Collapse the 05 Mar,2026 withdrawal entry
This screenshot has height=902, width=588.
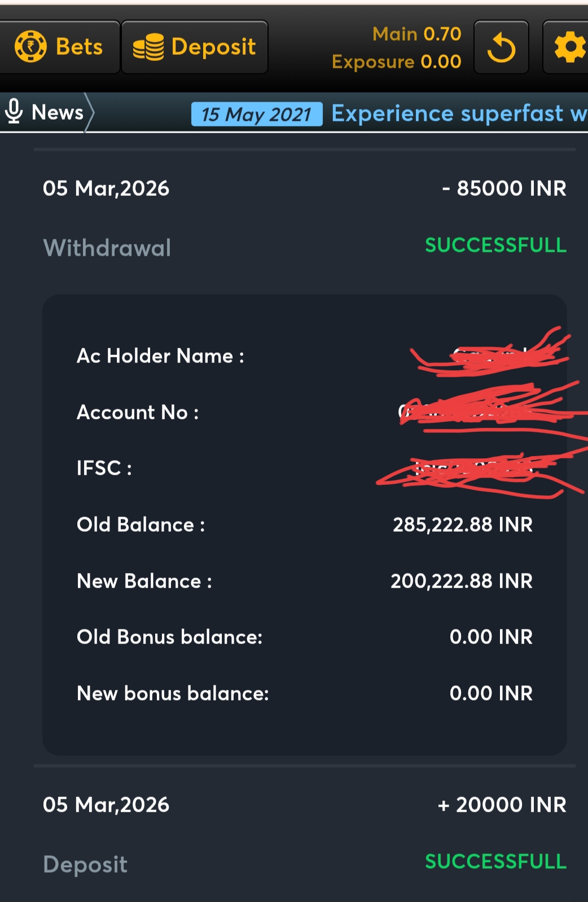coord(106,189)
